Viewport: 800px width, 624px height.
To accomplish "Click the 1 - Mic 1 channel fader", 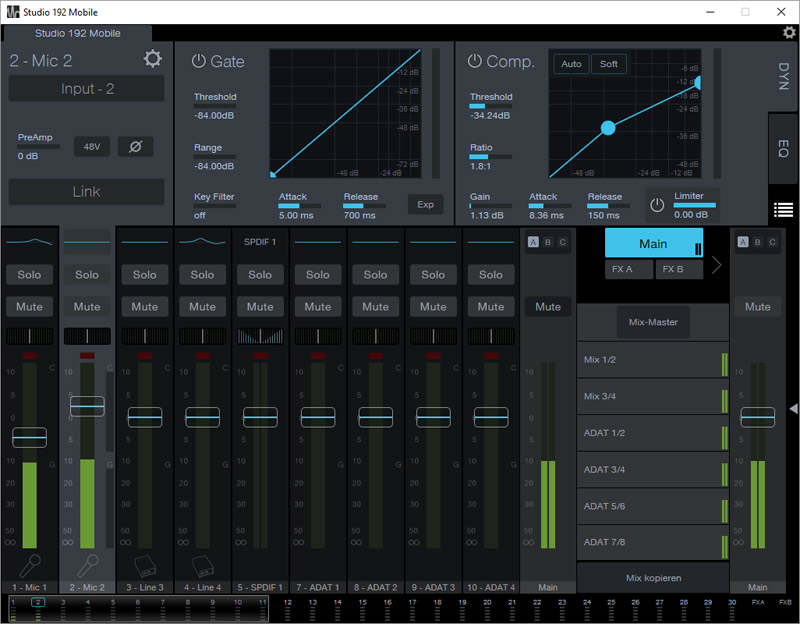I will [x=29, y=437].
